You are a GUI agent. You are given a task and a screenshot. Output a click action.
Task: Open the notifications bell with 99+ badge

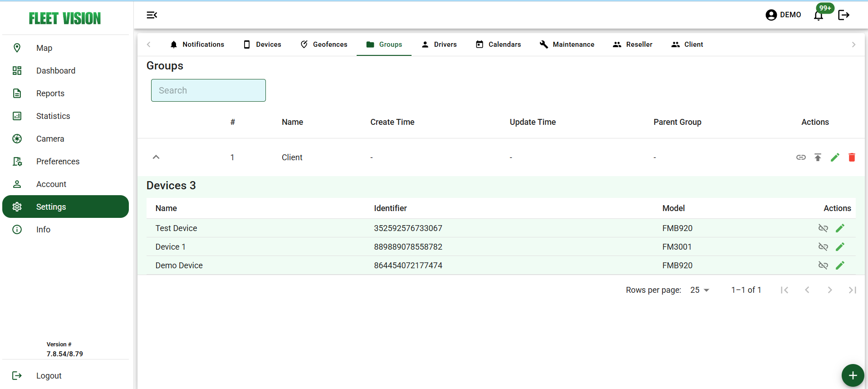819,15
